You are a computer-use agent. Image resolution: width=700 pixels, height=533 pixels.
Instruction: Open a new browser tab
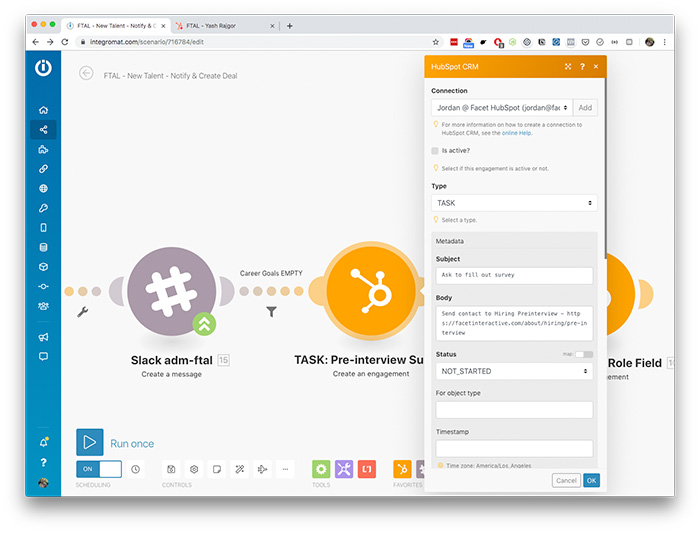[290, 26]
